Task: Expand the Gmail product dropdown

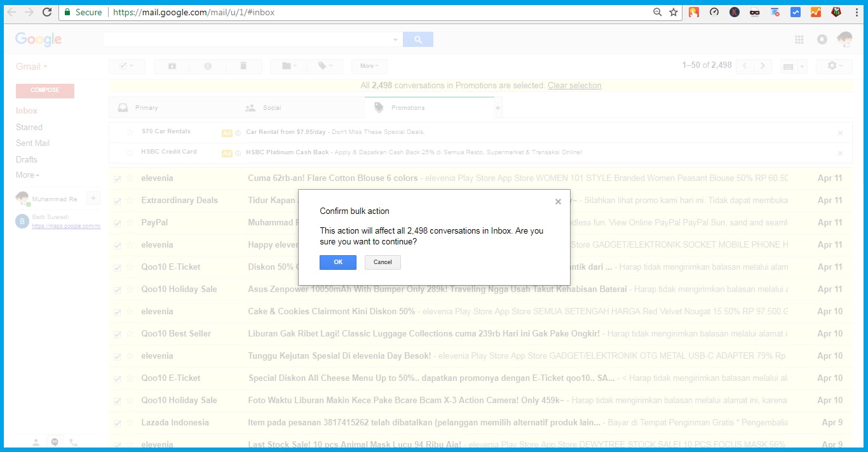Action: pyautogui.click(x=32, y=67)
